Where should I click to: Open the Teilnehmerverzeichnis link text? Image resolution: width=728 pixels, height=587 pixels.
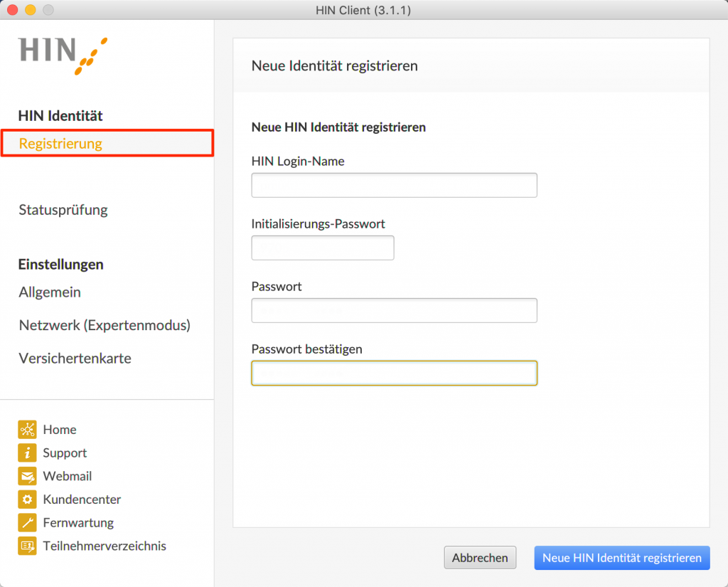(105, 546)
